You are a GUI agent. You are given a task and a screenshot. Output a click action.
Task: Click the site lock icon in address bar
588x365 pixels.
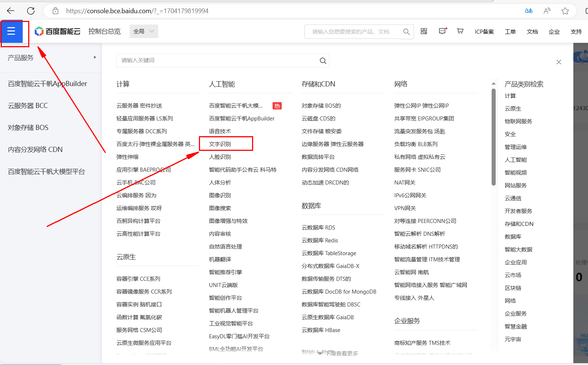point(55,11)
